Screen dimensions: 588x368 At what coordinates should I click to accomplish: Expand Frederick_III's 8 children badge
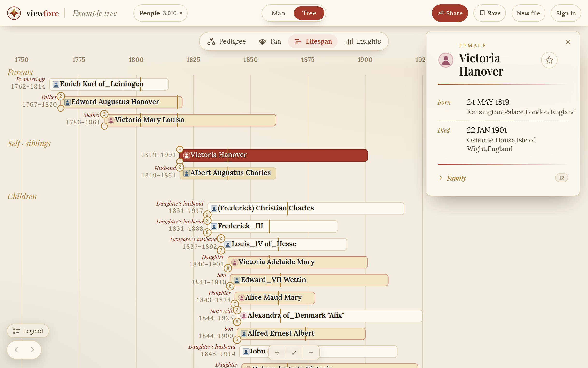207,232
